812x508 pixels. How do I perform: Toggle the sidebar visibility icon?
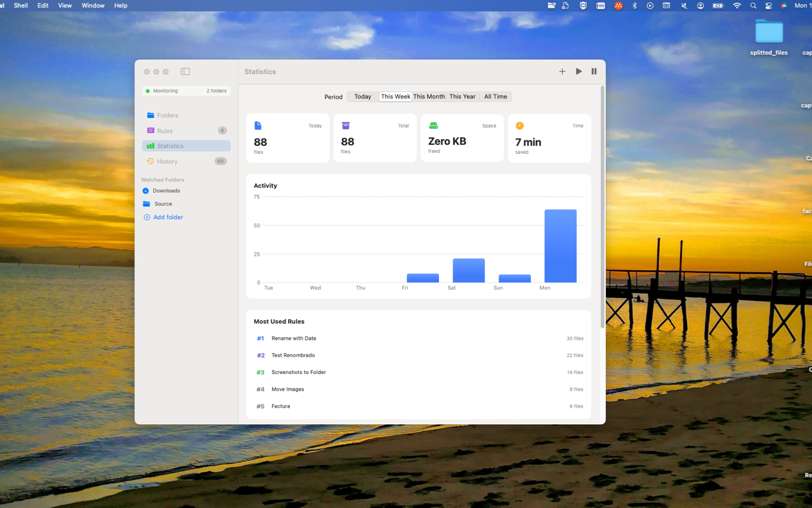pos(185,72)
